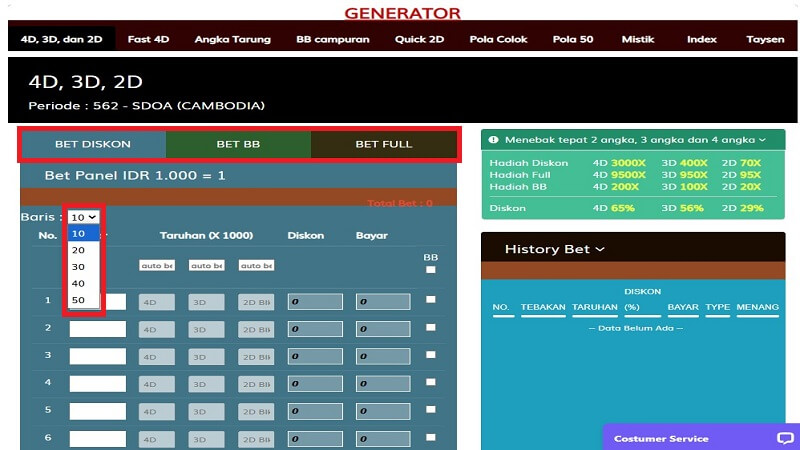Click the number input in row 2
The image size is (800, 450).
click(x=97, y=329)
